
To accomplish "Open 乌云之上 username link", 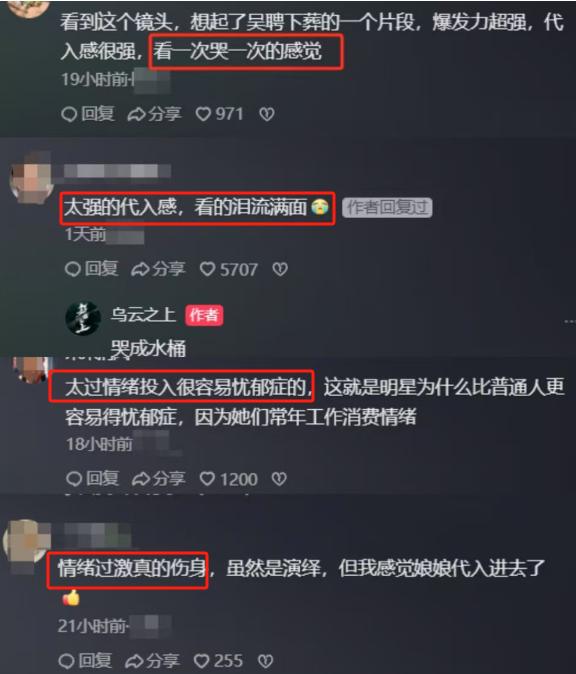I will tap(143, 315).
